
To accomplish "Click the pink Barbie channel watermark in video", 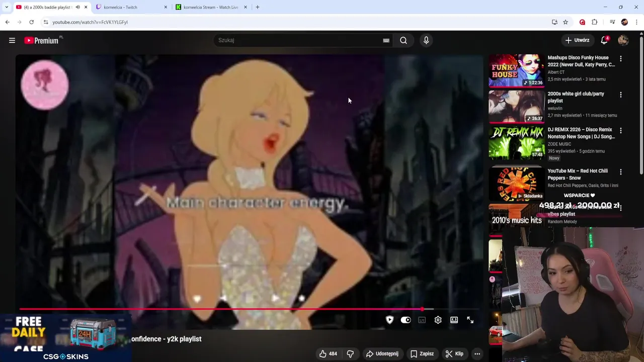I will click(45, 84).
